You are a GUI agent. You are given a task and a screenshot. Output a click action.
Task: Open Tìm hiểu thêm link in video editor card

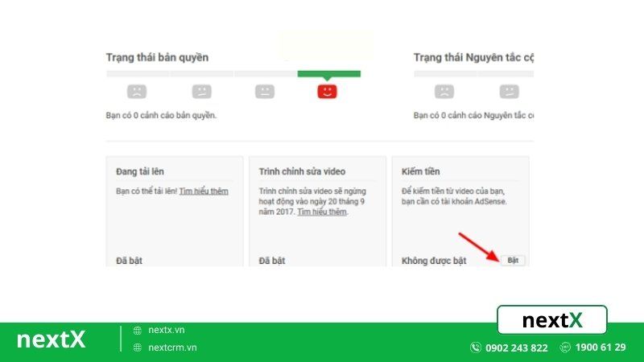(322, 212)
